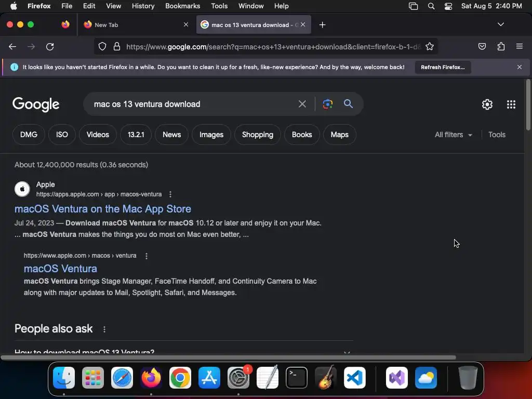Click the Google search magnifier button
Image resolution: width=532 pixels, height=399 pixels.
tap(348, 104)
